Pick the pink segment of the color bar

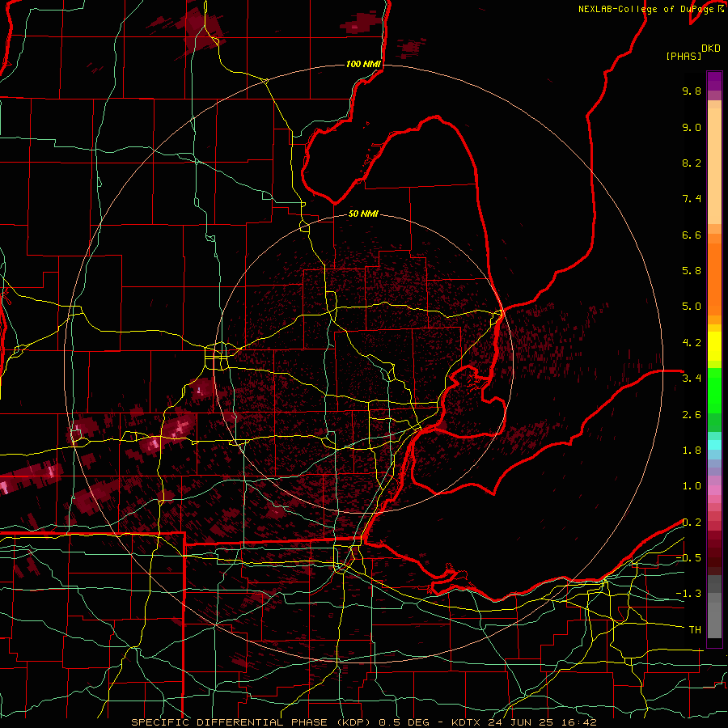click(714, 490)
